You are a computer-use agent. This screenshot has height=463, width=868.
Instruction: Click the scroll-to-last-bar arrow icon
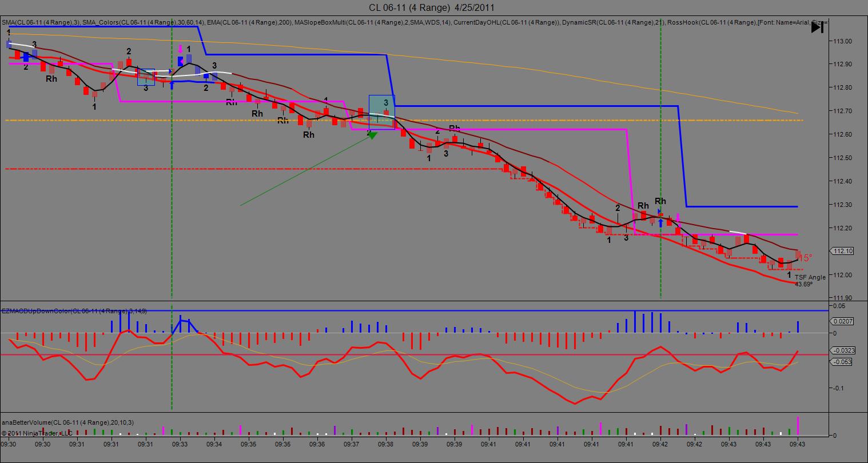coord(817,27)
